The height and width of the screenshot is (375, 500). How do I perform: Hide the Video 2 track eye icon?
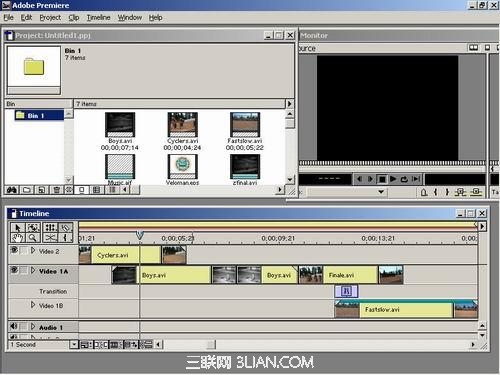point(14,250)
